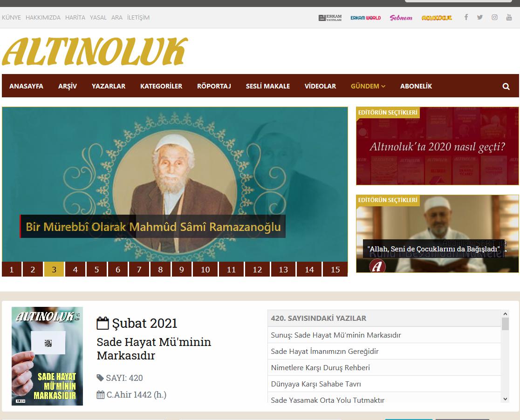Select slide 2 in the slider pager
This screenshot has height=420, width=520.
click(33, 270)
